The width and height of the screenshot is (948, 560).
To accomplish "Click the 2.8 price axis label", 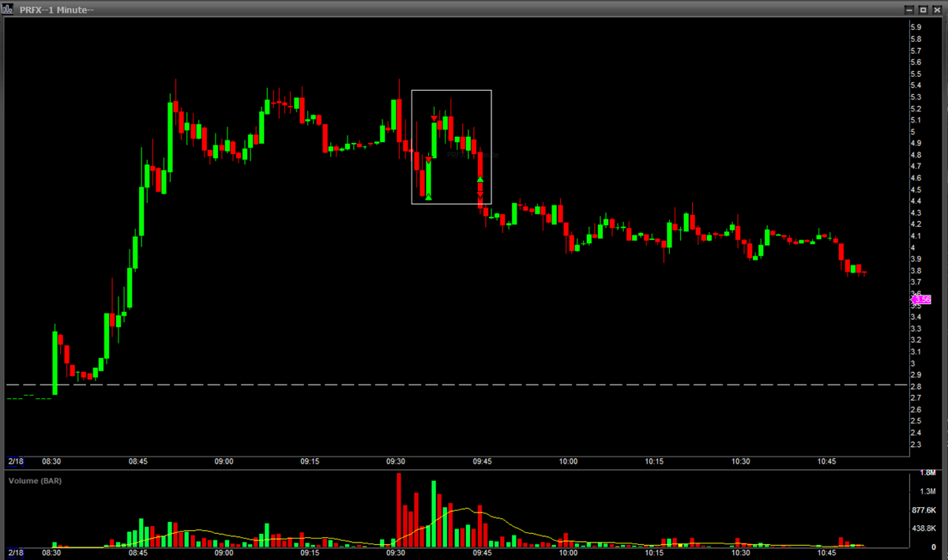I will coord(916,386).
